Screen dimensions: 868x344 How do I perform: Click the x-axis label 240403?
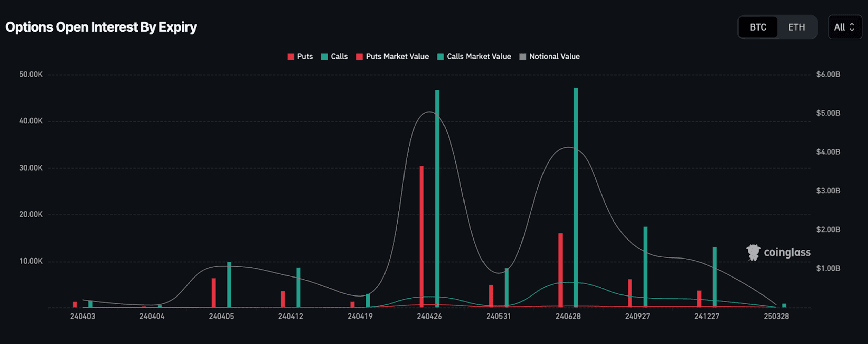point(82,316)
